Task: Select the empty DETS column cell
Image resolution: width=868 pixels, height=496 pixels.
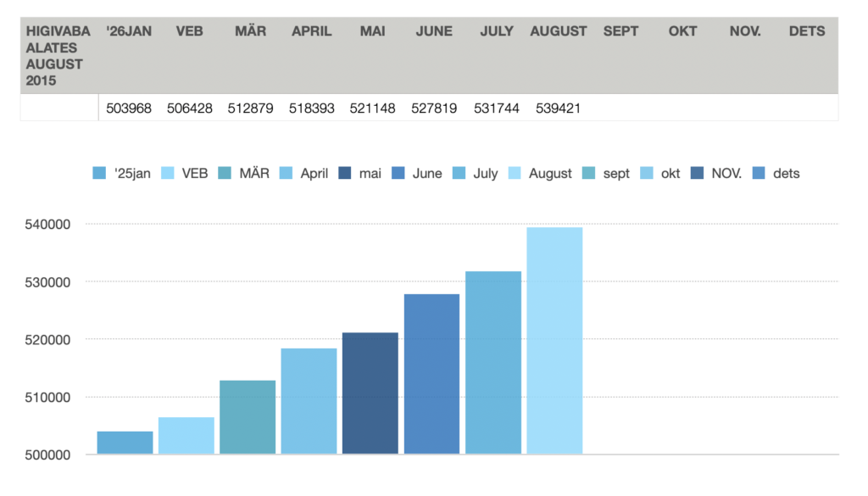Action: pyautogui.click(x=807, y=108)
